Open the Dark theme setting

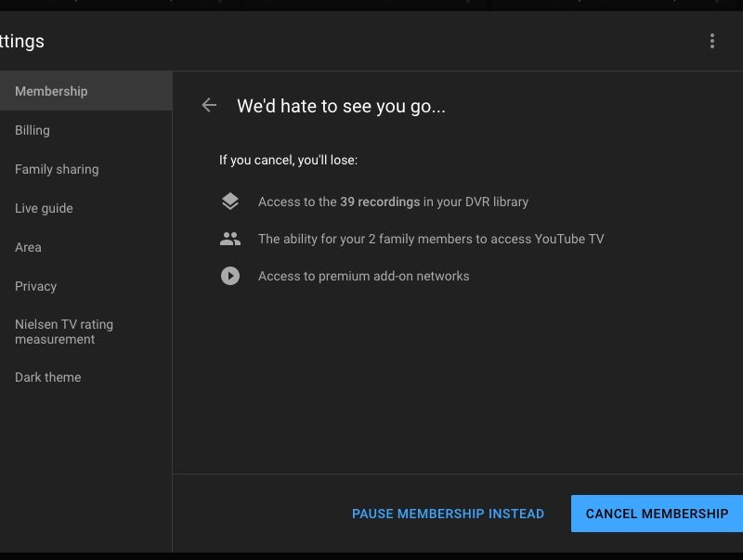47,377
